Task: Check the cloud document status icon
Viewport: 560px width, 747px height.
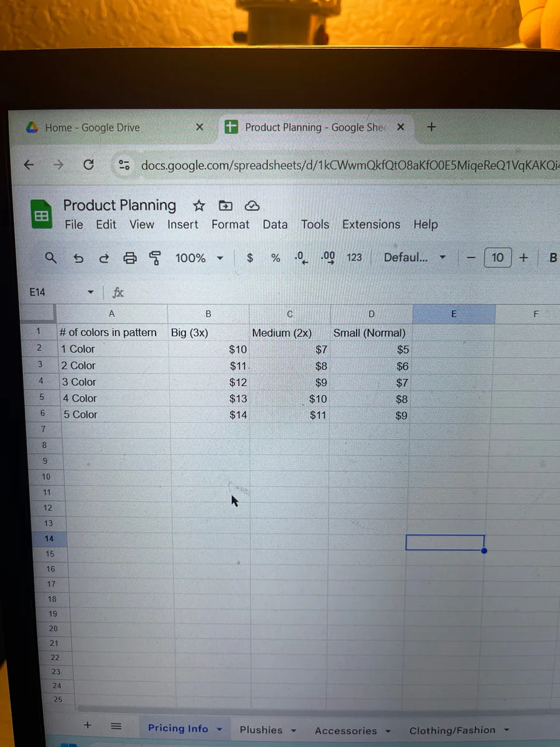Action: (252, 205)
